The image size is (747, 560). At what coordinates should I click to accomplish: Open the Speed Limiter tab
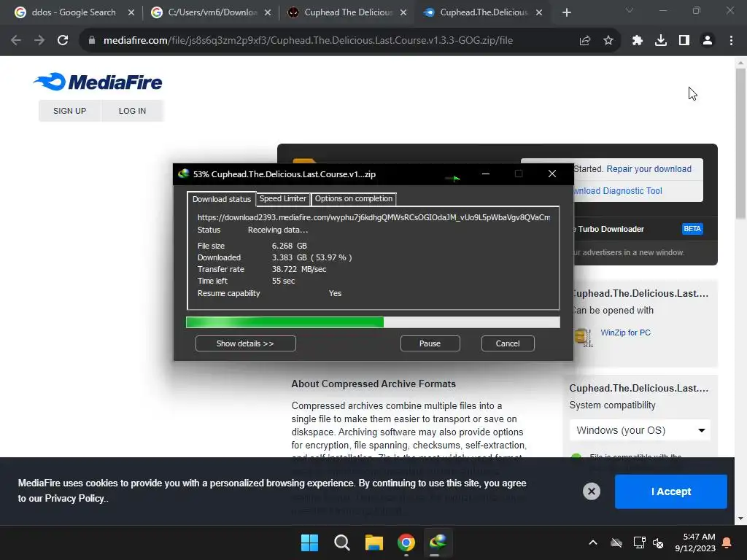[x=283, y=198]
